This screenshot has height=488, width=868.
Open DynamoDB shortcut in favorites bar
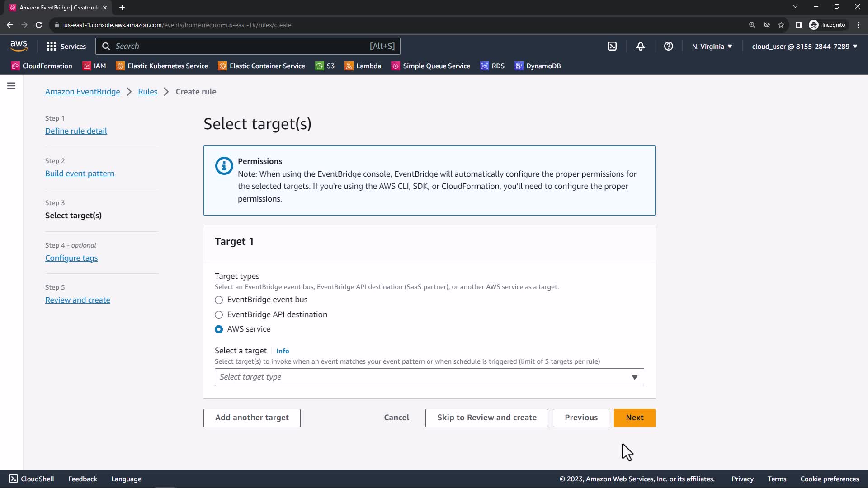pos(538,66)
